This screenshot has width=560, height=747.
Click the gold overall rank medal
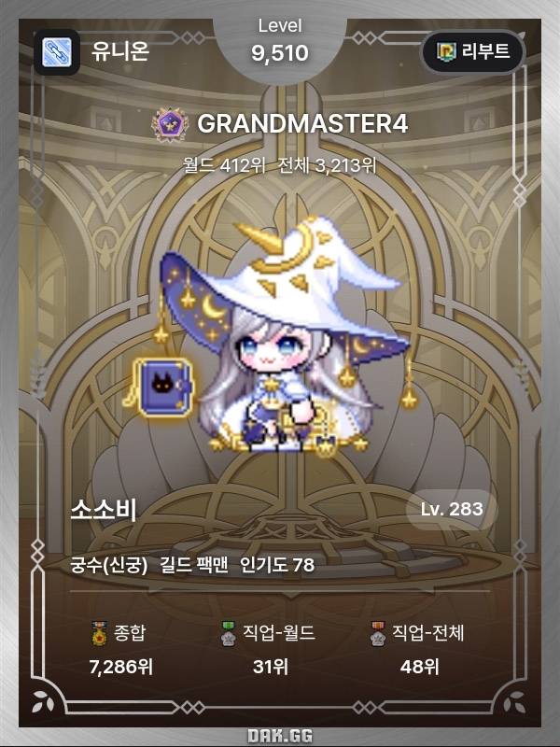100,634
